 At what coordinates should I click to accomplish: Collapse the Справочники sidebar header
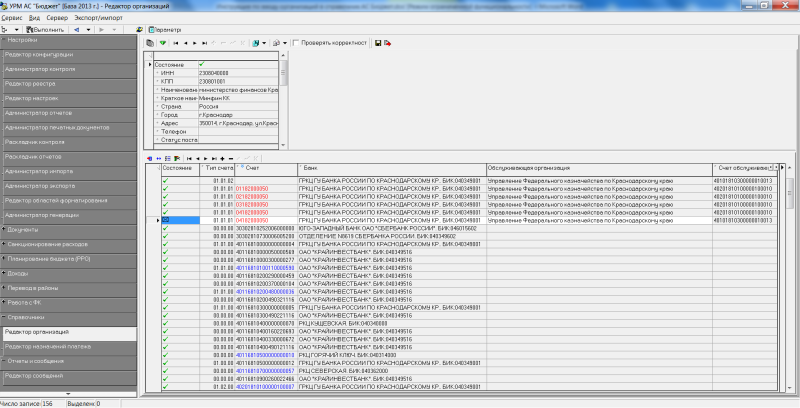pyautogui.click(x=68, y=317)
